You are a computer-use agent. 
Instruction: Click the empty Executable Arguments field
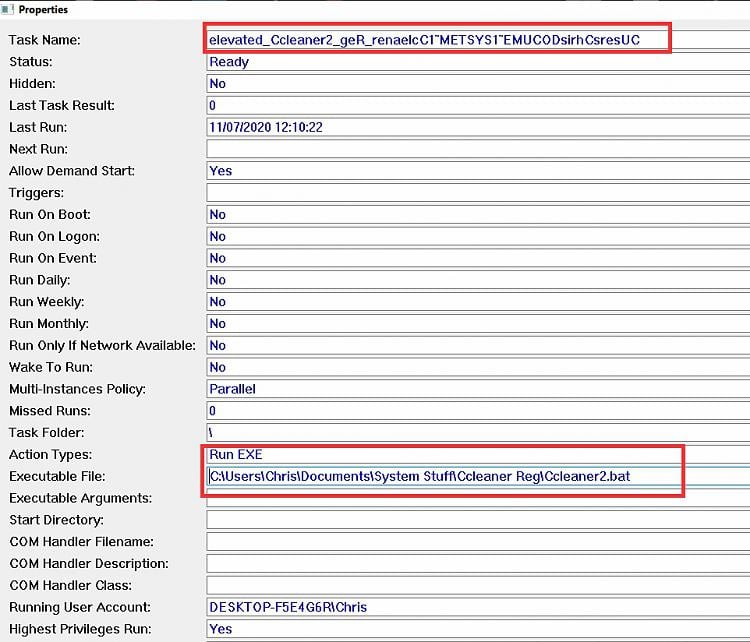coord(478,498)
